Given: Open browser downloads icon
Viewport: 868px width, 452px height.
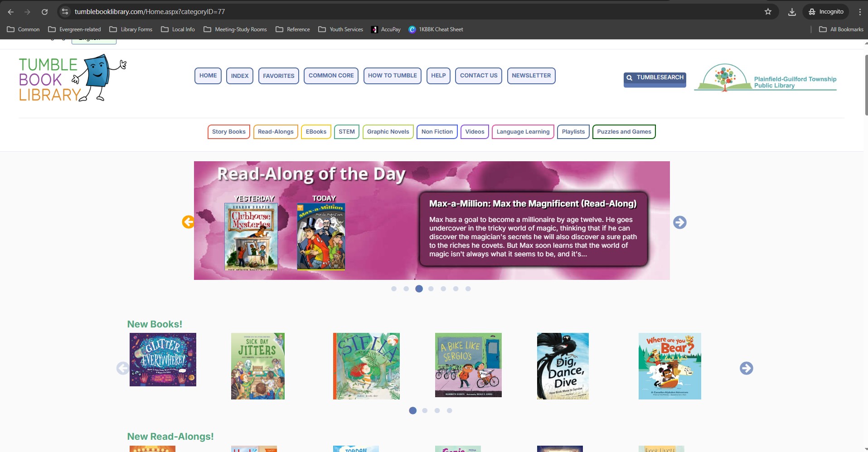Looking at the screenshot, I should pos(792,12).
